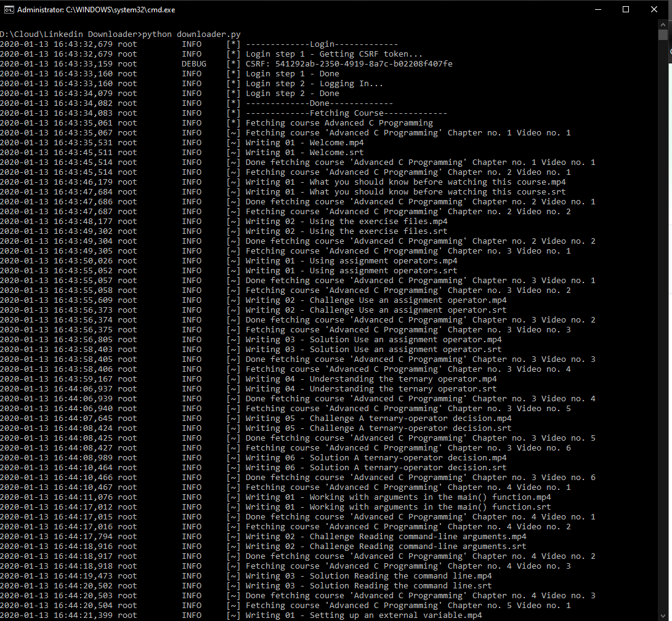Click the timestamp 2020-01-13 16:43:33,159
672x621 pixels.
coord(56,64)
